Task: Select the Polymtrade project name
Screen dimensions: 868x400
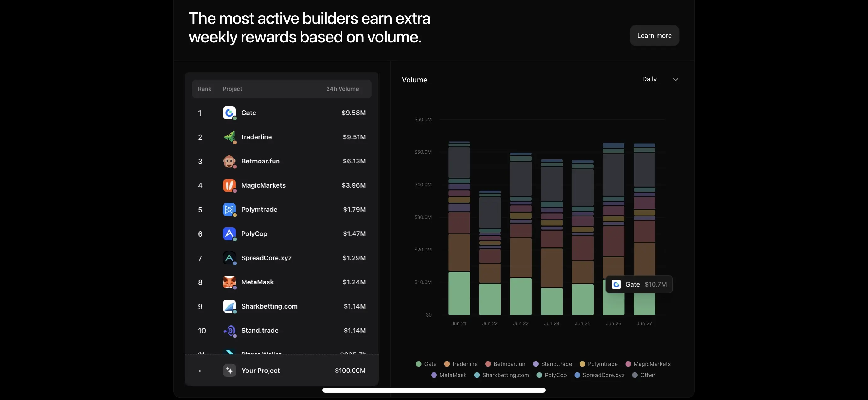Action: pyautogui.click(x=260, y=210)
